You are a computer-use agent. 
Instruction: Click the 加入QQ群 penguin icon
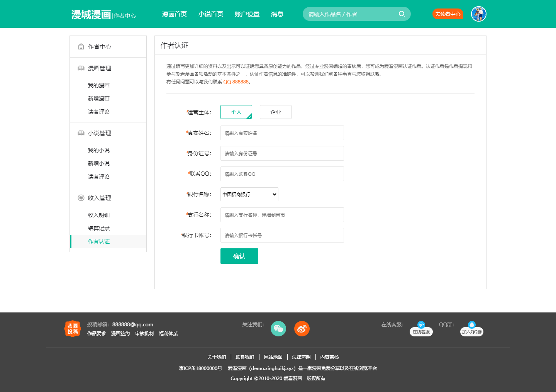click(472, 325)
